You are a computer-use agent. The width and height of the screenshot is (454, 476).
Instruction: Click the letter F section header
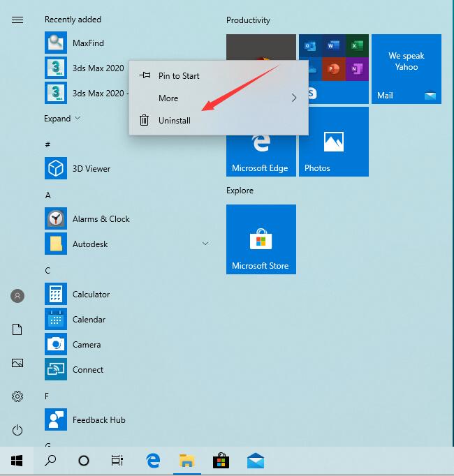47,396
